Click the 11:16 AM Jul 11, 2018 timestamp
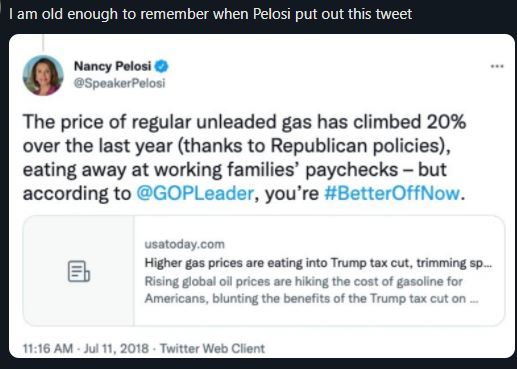 86,348
